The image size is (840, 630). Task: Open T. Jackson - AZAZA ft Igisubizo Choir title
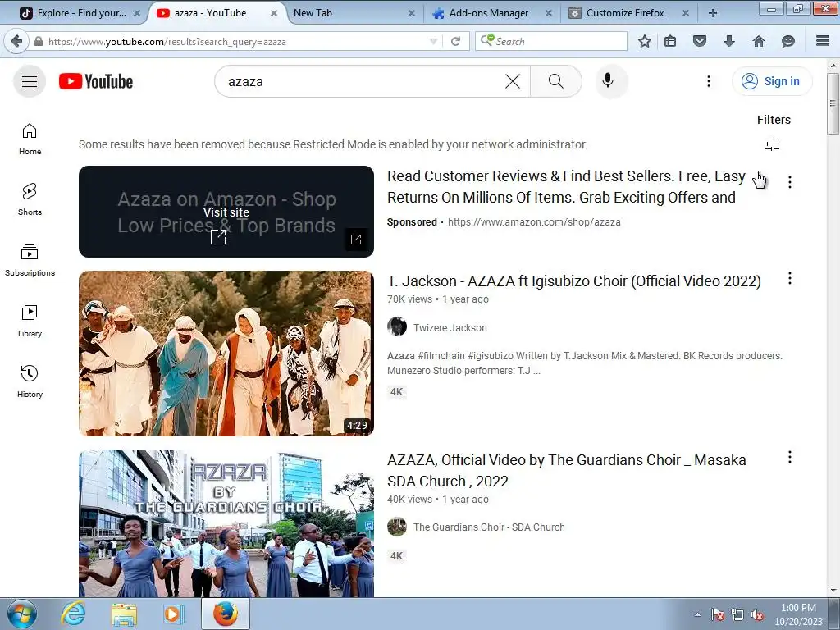pos(573,281)
